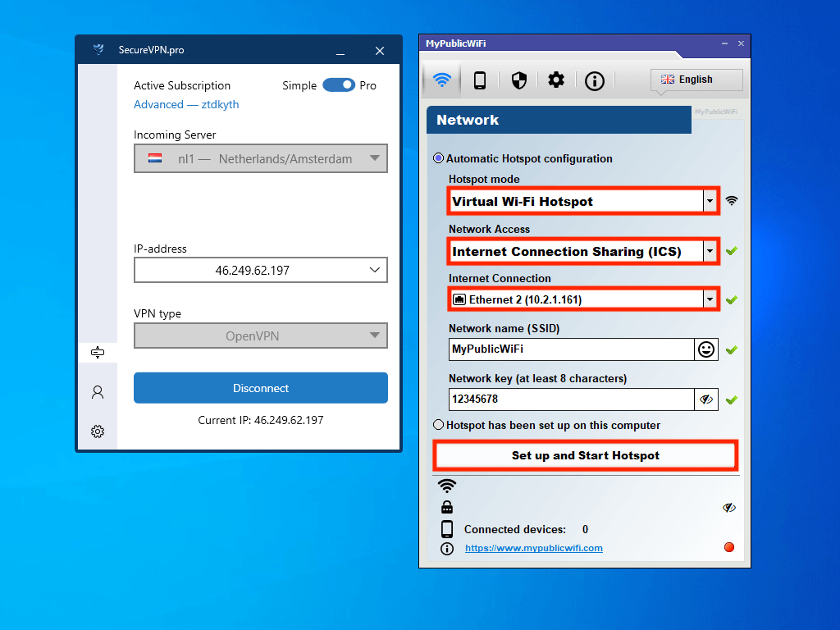The height and width of the screenshot is (630, 840).
Task: Click the Netherlands flag icon in server field
Action: tap(155, 158)
